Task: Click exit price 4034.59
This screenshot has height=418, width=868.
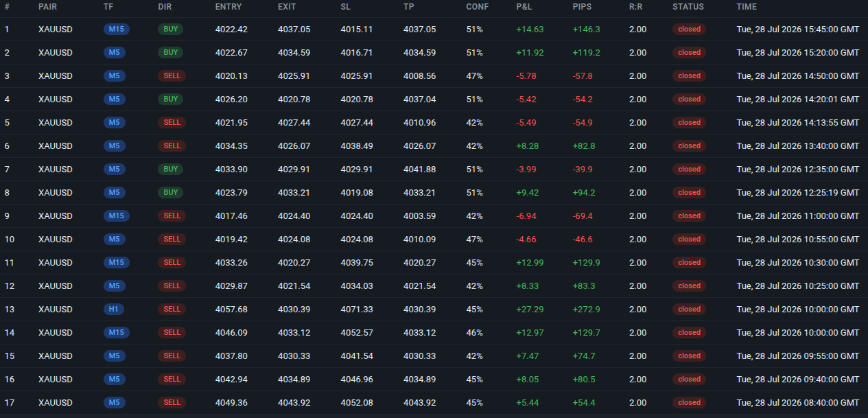Action: click(294, 53)
